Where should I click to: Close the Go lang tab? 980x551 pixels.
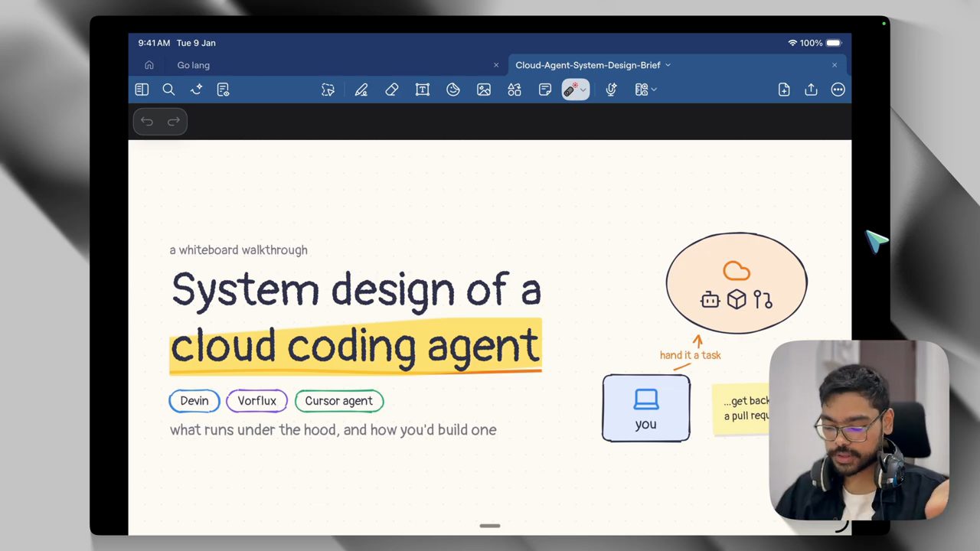point(496,65)
